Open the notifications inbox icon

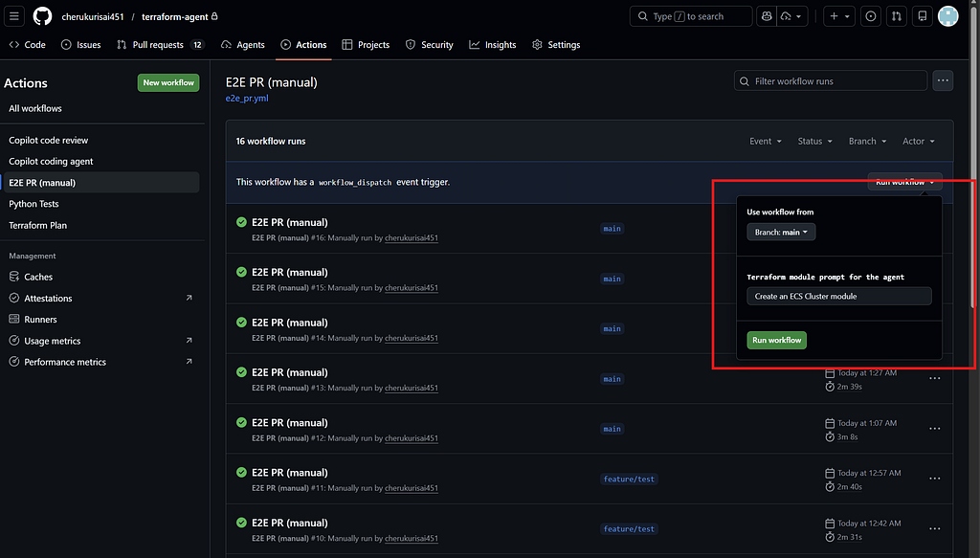pyautogui.click(x=922, y=16)
